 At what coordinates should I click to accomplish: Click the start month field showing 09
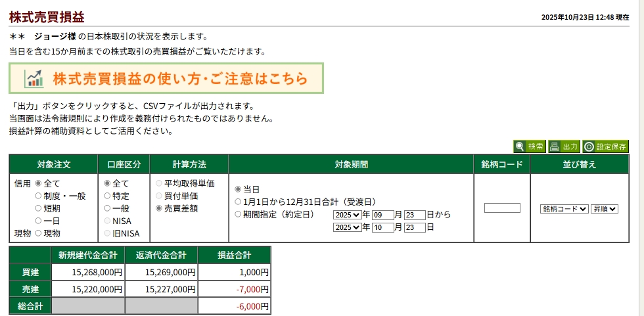(382, 215)
